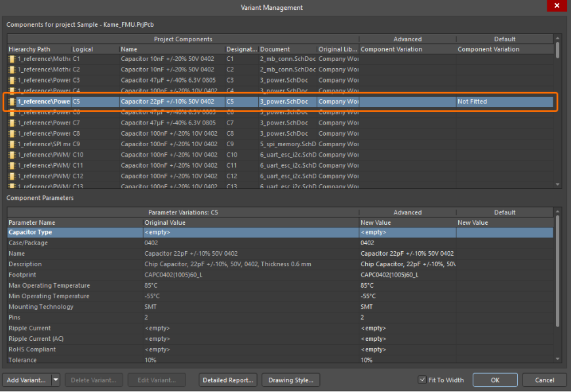Open Drawing Style settings
The width and height of the screenshot is (571, 392).
point(290,380)
